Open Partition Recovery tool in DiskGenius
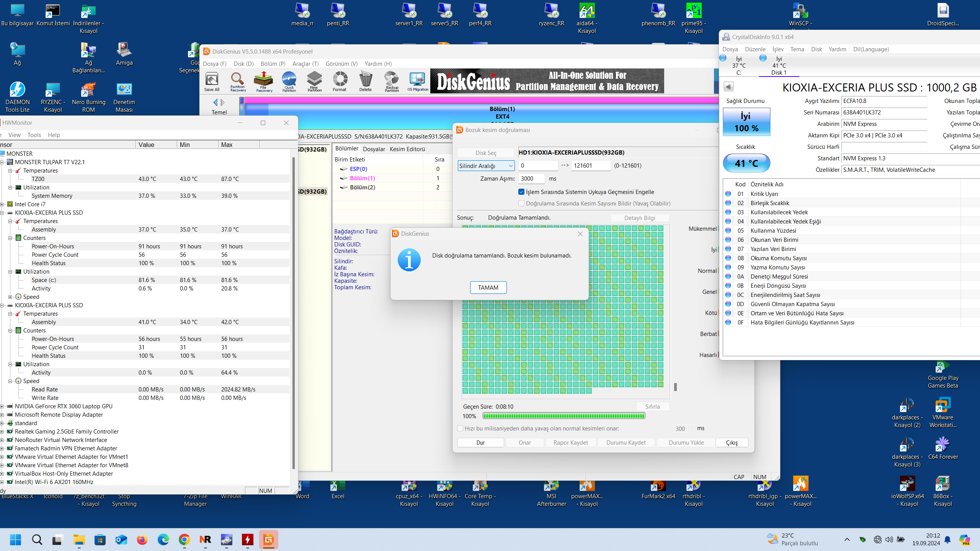980x551 pixels. pos(238,82)
